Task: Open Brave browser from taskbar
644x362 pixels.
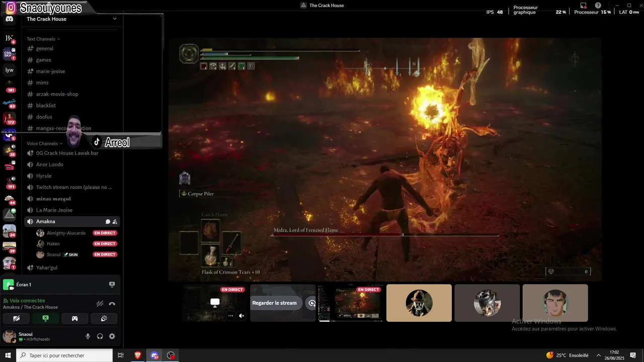Action: point(137,355)
